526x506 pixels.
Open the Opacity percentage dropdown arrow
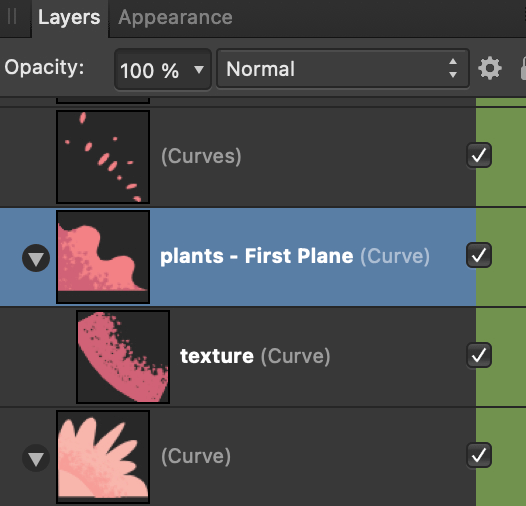199,69
